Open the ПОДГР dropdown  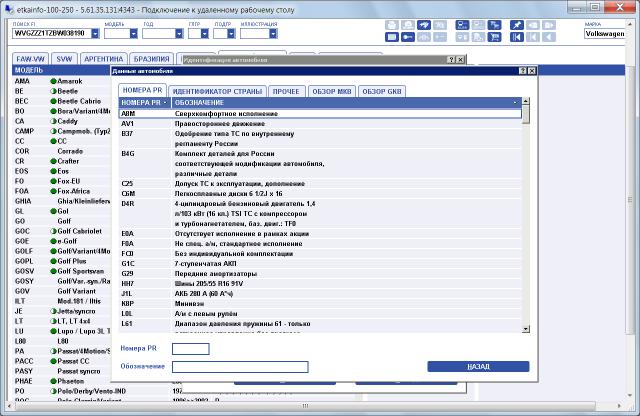click(231, 33)
